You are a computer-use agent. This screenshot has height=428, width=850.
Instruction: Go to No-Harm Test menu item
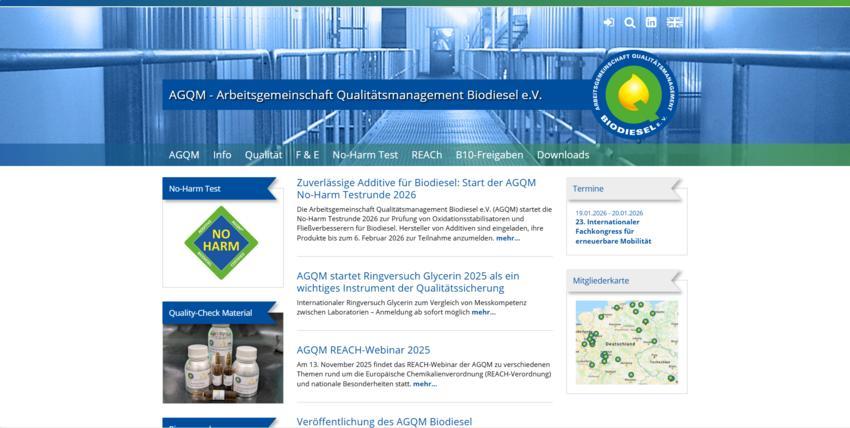365,155
